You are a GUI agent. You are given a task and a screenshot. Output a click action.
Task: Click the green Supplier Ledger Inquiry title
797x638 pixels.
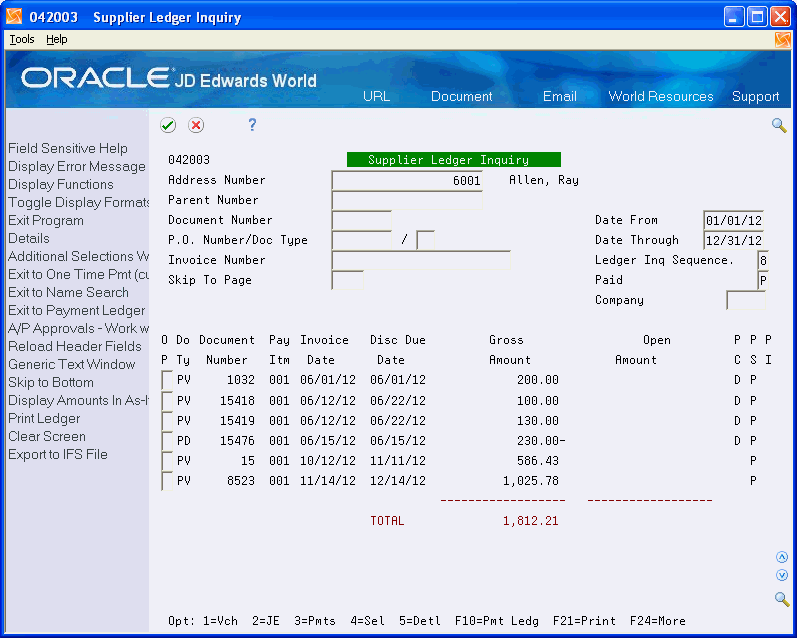coord(454,160)
